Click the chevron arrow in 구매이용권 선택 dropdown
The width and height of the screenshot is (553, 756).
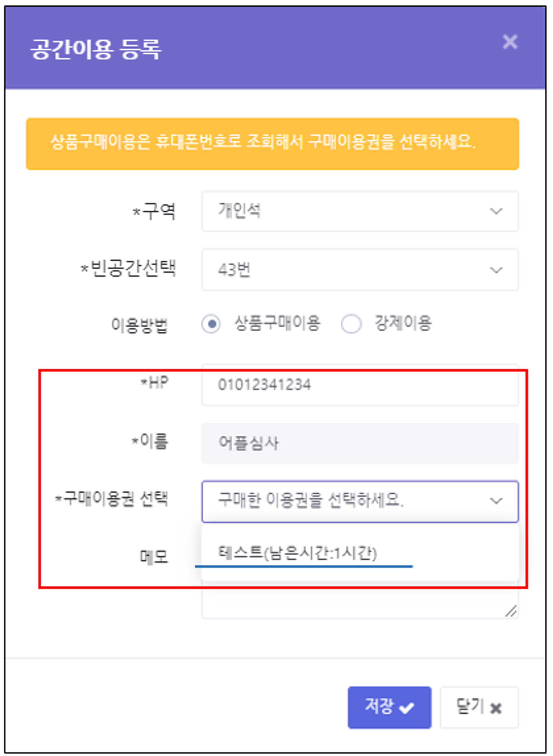click(x=496, y=501)
